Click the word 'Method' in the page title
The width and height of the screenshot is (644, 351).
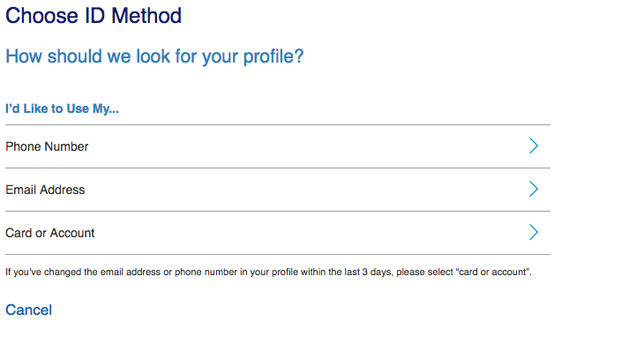point(146,16)
